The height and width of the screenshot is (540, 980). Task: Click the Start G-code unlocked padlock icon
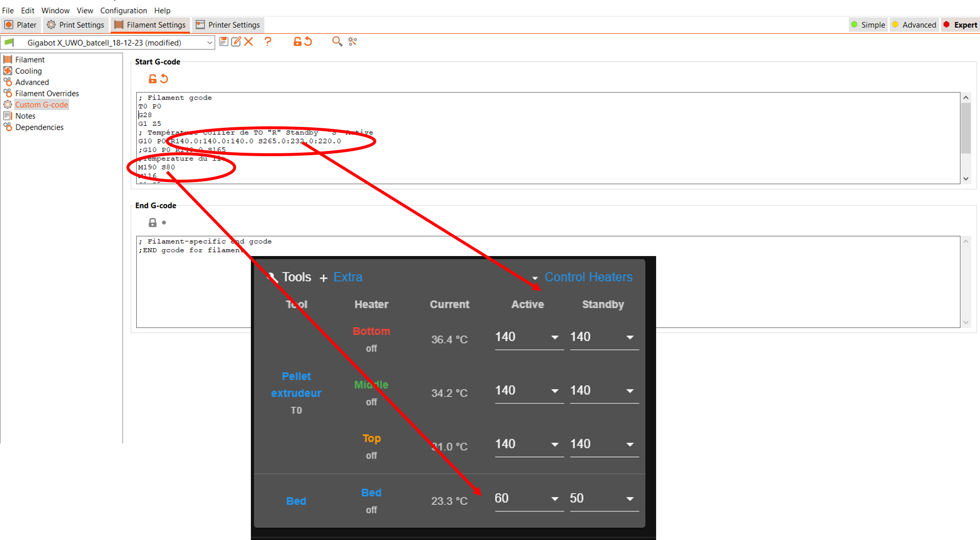(152, 79)
